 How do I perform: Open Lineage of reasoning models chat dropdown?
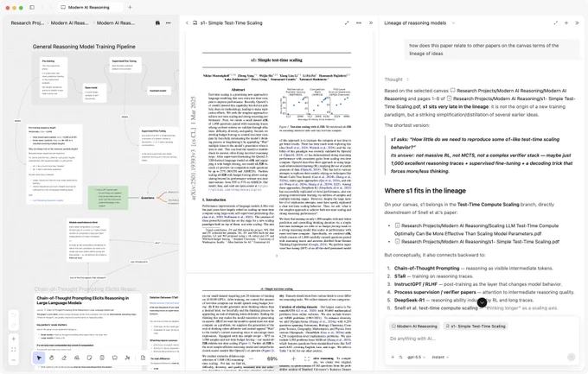(x=453, y=22)
